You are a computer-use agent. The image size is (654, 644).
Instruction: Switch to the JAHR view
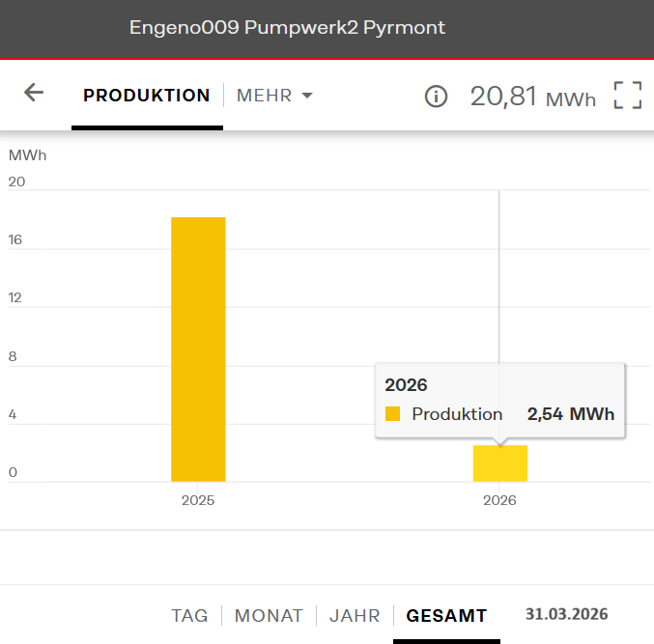(355, 616)
